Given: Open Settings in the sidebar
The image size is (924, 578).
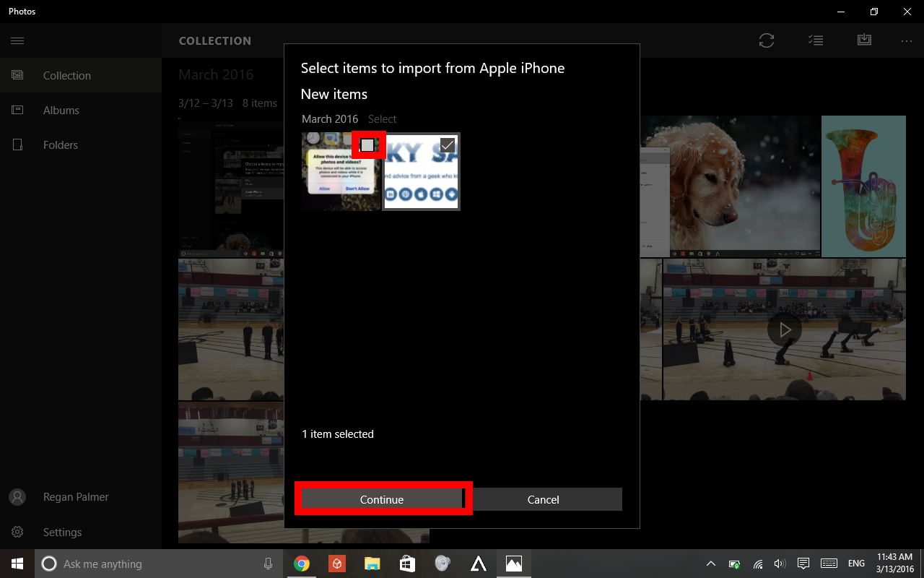Looking at the screenshot, I should point(81,532).
